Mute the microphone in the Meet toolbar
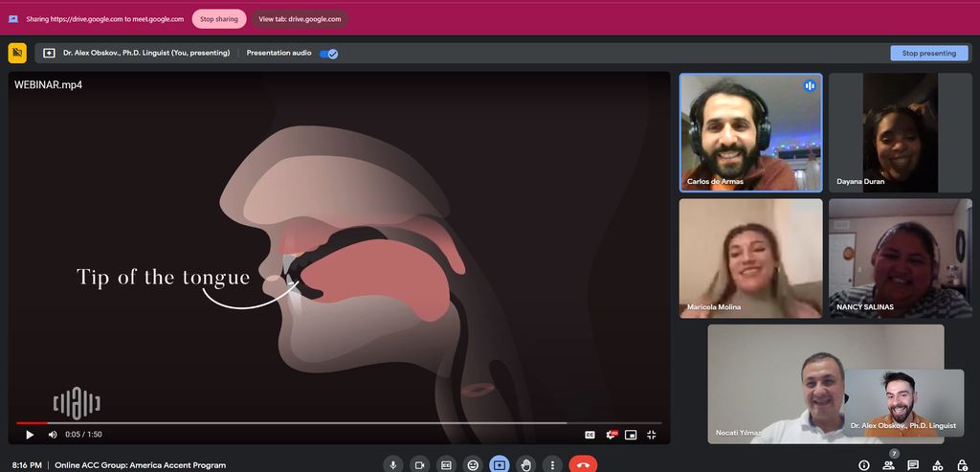The height and width of the screenshot is (472, 980). (392, 464)
